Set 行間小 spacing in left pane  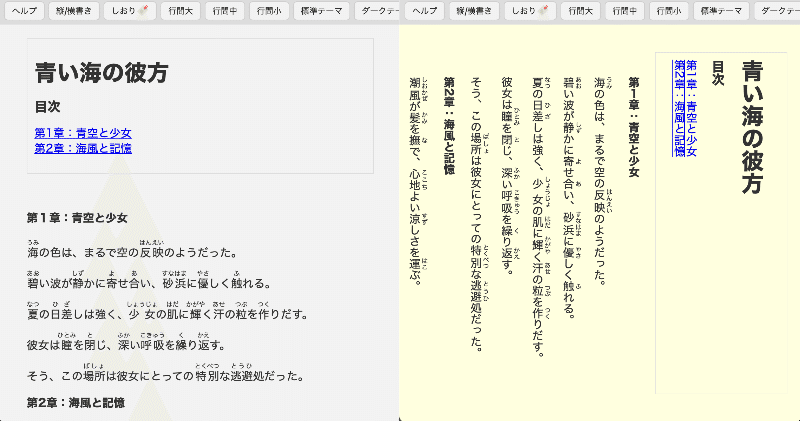269,11
